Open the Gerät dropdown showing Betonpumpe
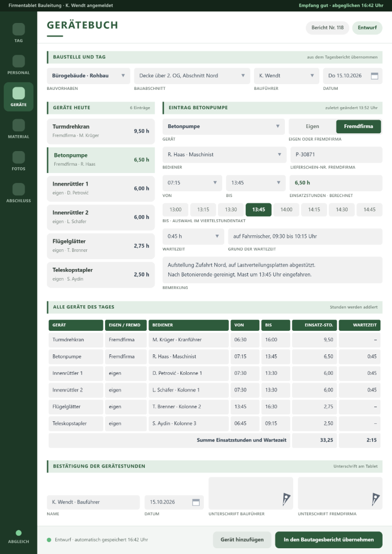 point(223,126)
